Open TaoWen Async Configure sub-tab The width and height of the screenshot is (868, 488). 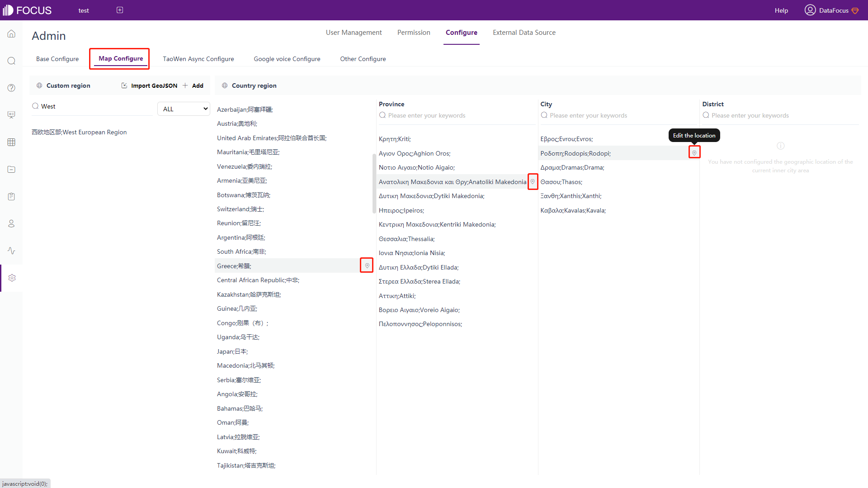click(198, 59)
